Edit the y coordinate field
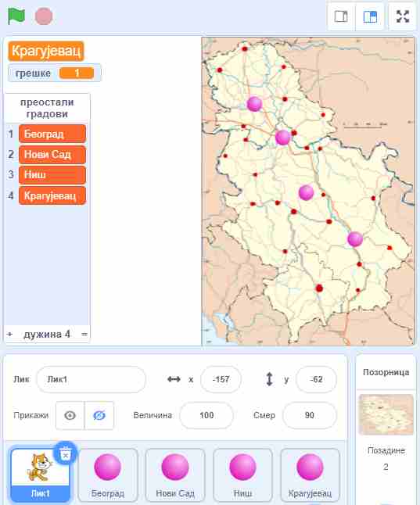 coord(316,379)
